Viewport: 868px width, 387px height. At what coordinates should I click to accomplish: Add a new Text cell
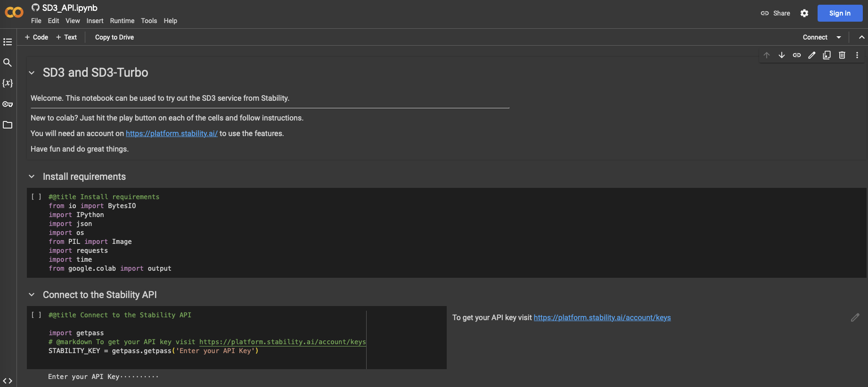66,37
